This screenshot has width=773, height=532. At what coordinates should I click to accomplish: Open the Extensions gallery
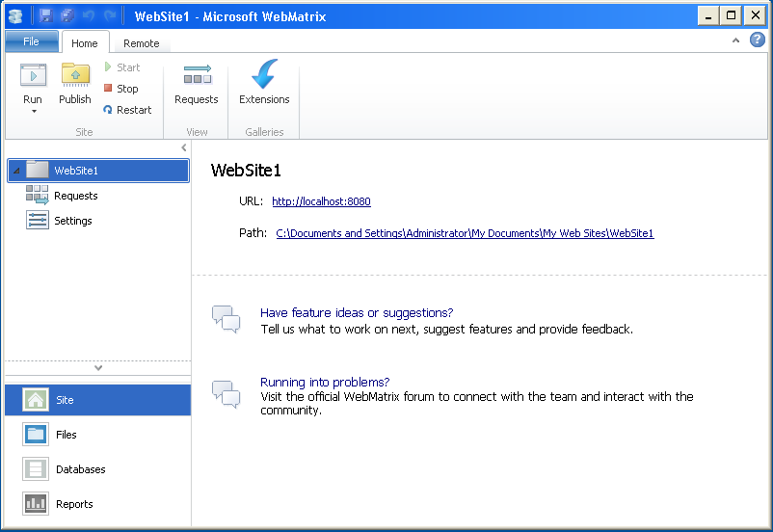tap(264, 82)
